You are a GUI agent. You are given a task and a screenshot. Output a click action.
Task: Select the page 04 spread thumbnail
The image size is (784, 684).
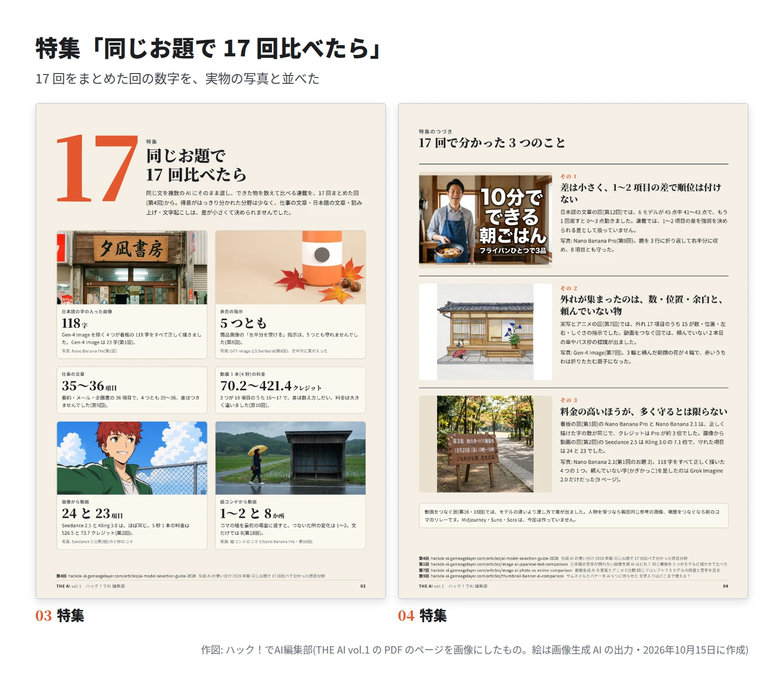[x=573, y=351]
